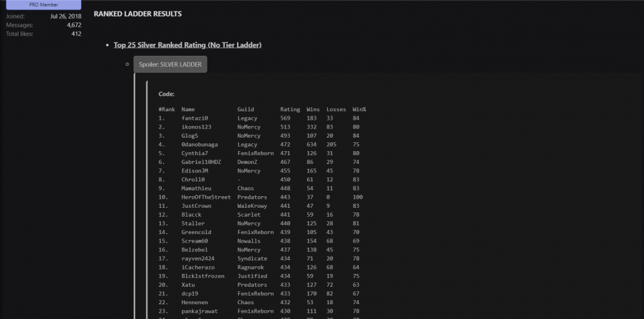Click player name Blcklstfrozen
Viewport: 644px width, 319px height.
pos(202,276)
